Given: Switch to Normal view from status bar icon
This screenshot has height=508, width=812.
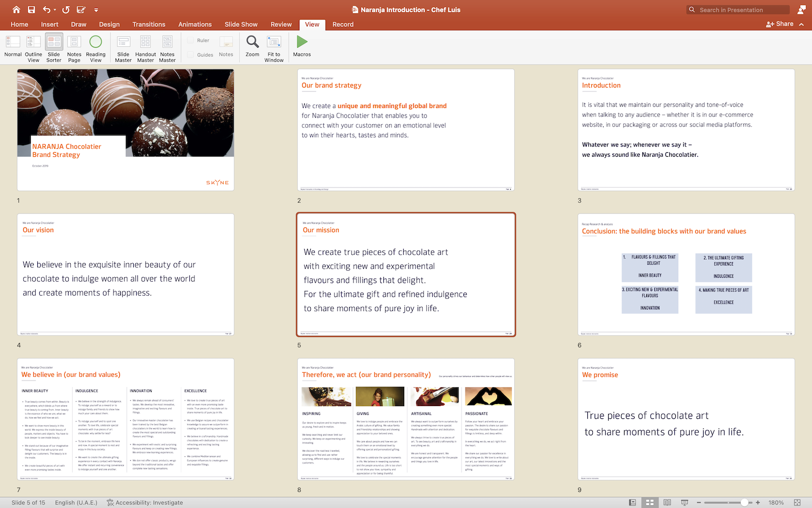Looking at the screenshot, I should pos(632,503).
